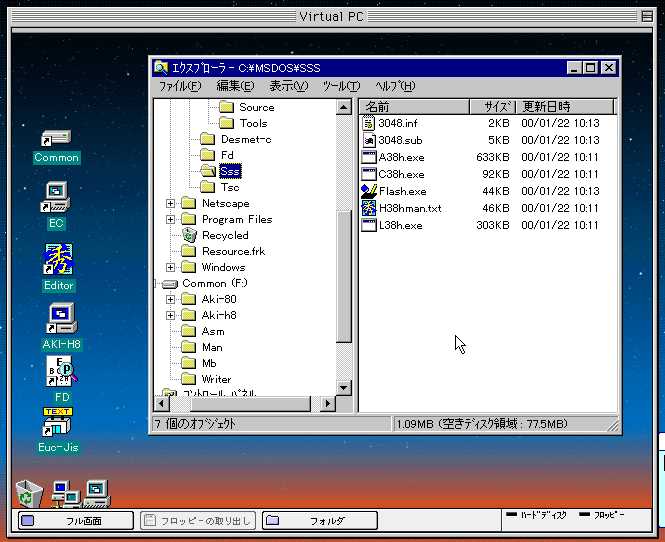Select the Mb folder in tree
This screenshot has width=665, height=542.
pos(199,363)
